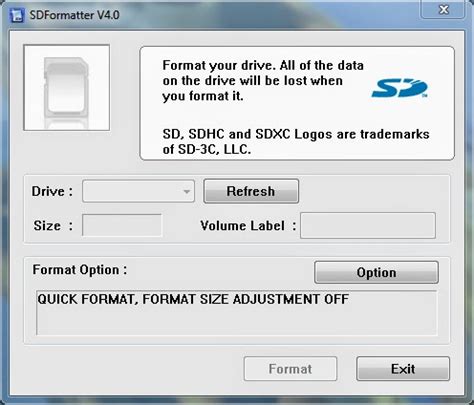Close the SDFormatter window
The image size is (474, 405).
(443, 9)
